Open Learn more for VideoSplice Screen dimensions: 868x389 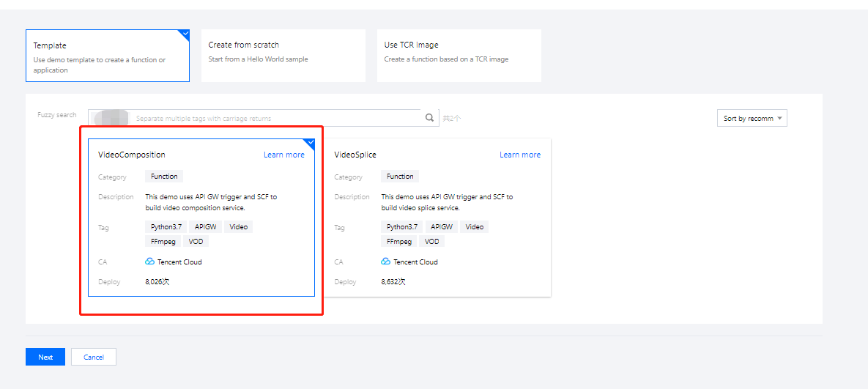[519, 155]
